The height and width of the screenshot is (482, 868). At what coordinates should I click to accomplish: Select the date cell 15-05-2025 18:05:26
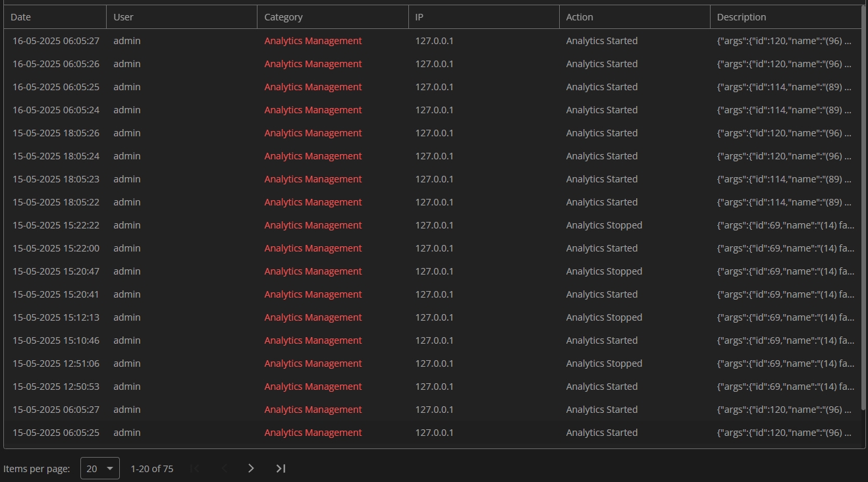pos(56,133)
